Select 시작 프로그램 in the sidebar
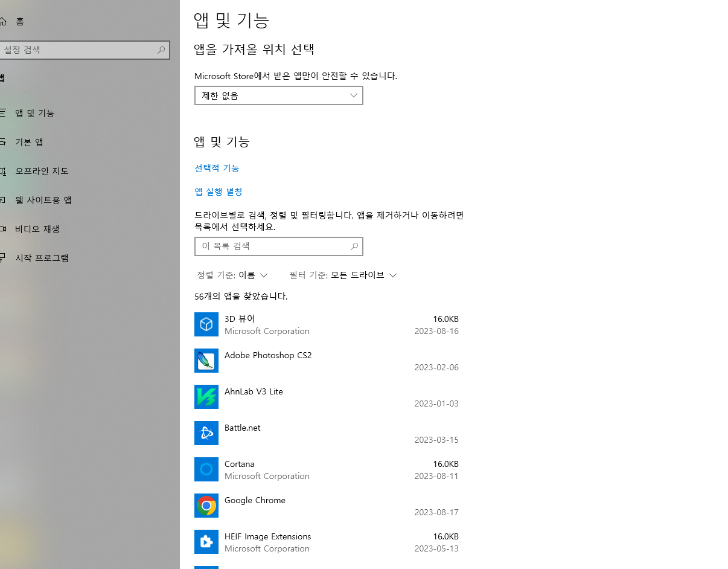Screen dimensions: 728x569 click(42, 258)
